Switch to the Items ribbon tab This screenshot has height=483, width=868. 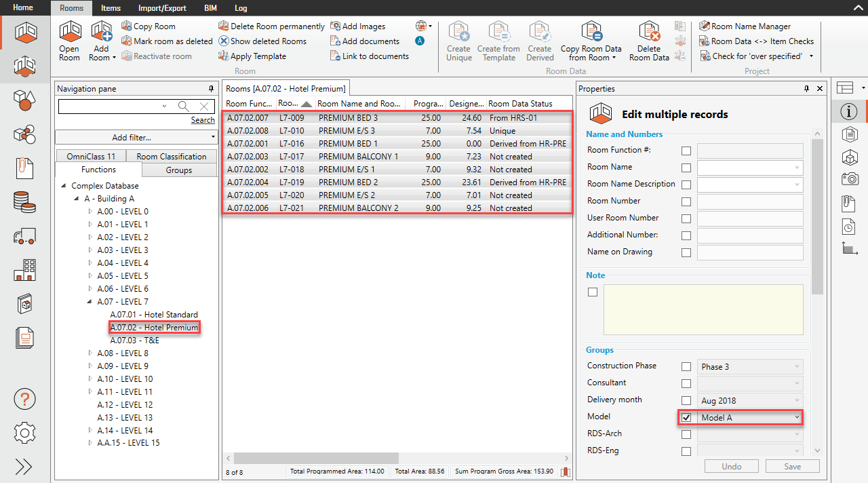click(x=110, y=8)
